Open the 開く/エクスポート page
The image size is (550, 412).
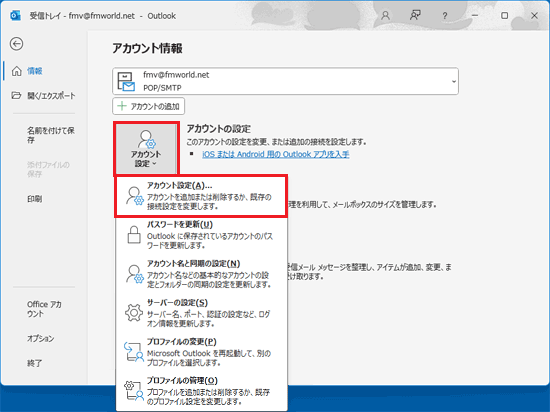pos(51,95)
